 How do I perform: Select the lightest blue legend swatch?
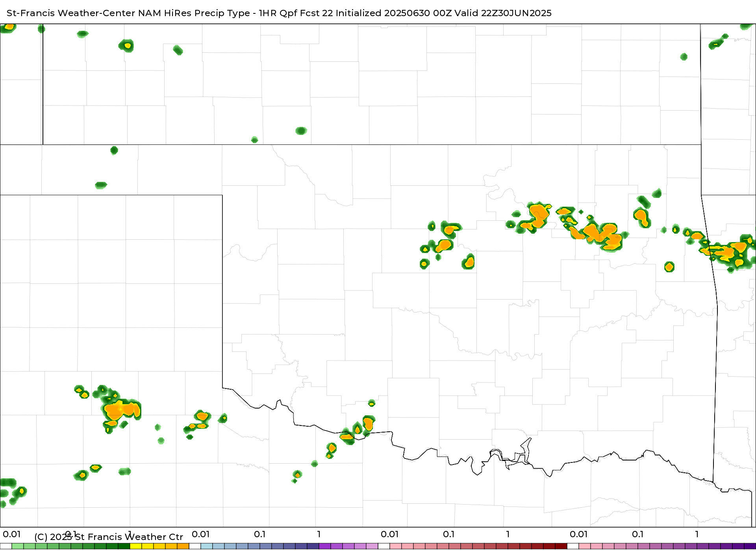pyautogui.click(x=207, y=546)
